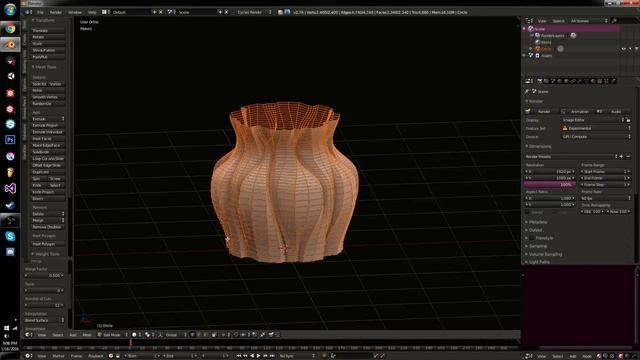Image resolution: width=640 pixels, height=360 pixels.
Task: Open the Merge dropdown under Remove
Action: tap(48, 220)
